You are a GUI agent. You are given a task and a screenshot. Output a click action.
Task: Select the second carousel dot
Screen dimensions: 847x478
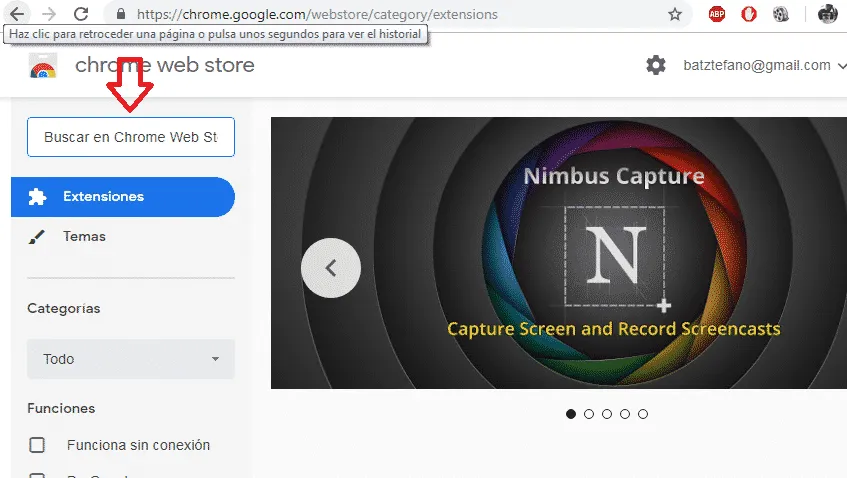click(589, 414)
